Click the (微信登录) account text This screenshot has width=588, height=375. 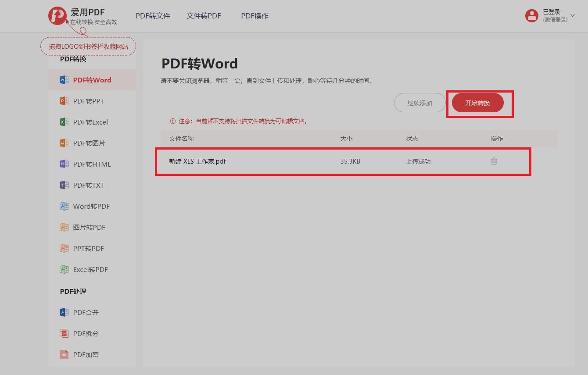(x=555, y=20)
